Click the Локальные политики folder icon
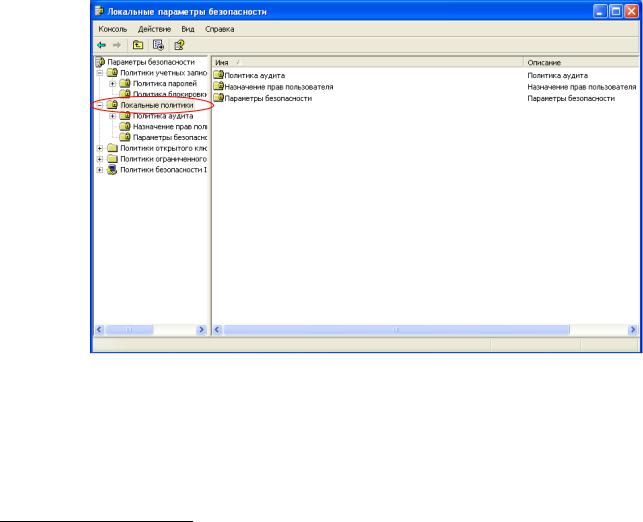Image resolution: width=643 pixels, height=522 pixels. 112,105
